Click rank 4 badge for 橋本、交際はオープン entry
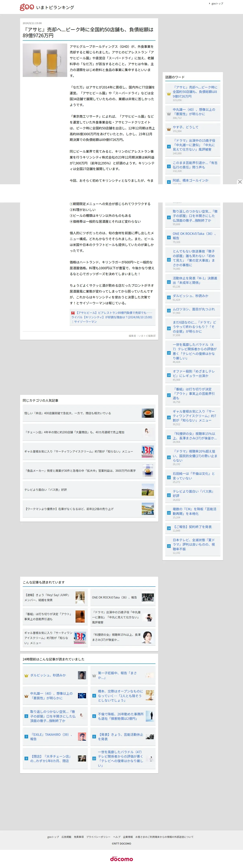 pyautogui.click(x=94, y=695)
